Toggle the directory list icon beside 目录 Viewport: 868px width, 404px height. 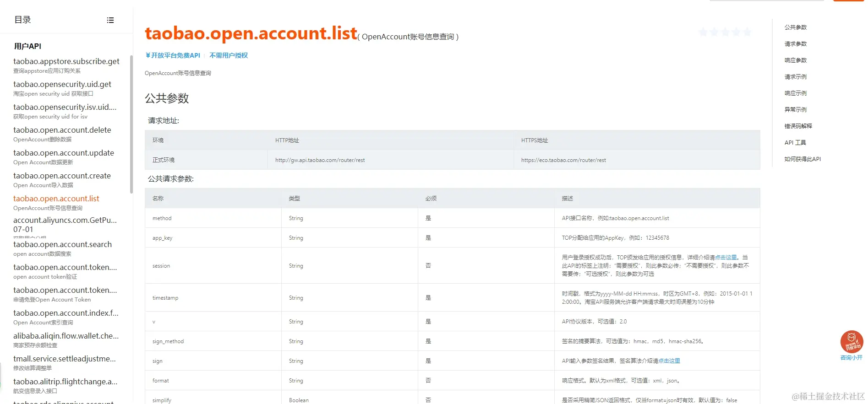point(110,20)
